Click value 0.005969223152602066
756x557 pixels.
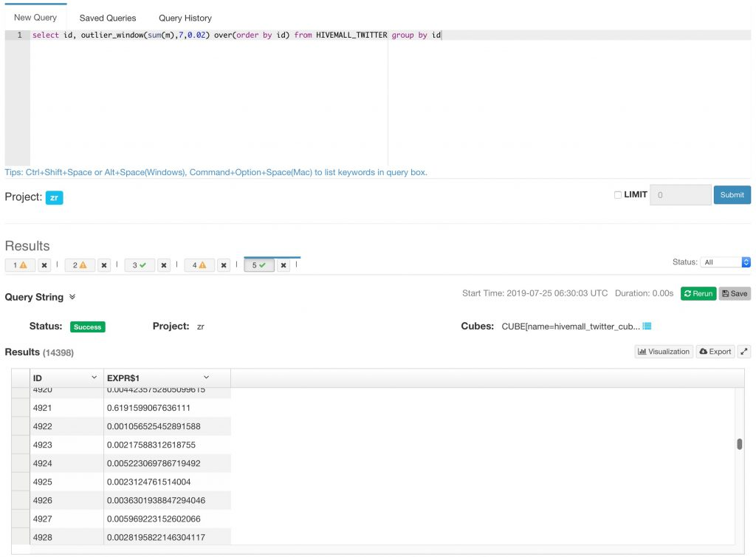tap(154, 519)
